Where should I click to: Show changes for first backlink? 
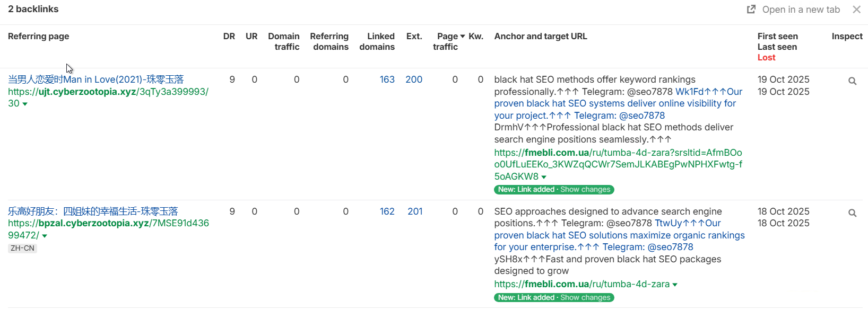coord(585,190)
